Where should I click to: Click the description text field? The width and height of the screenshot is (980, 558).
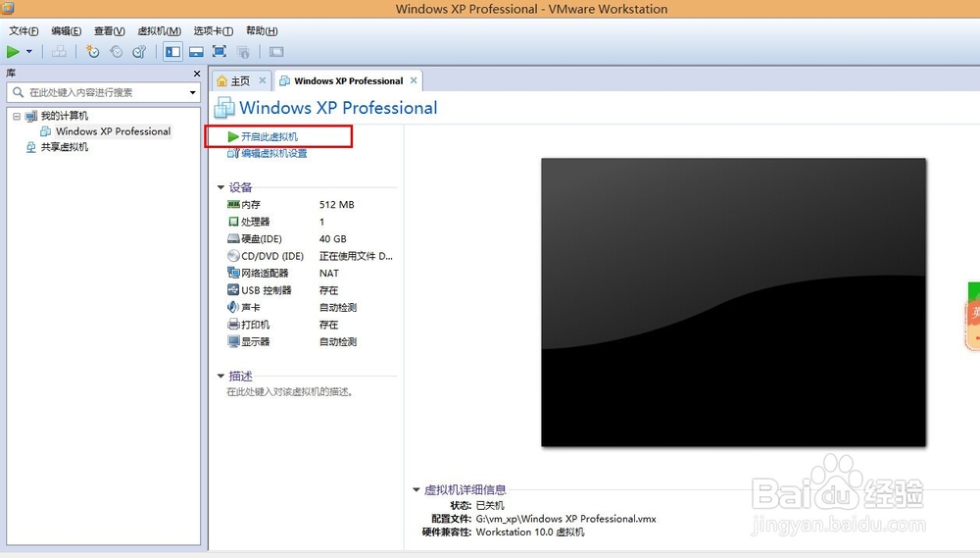point(290,392)
